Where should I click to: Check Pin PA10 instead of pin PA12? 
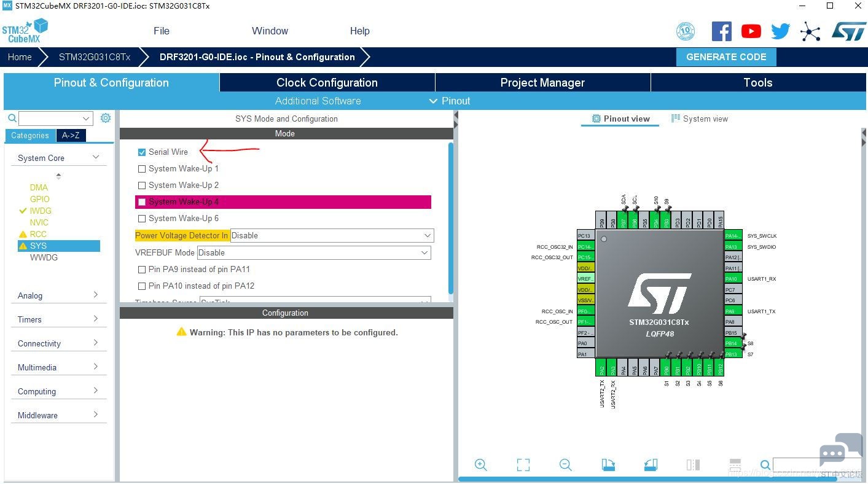coord(142,286)
